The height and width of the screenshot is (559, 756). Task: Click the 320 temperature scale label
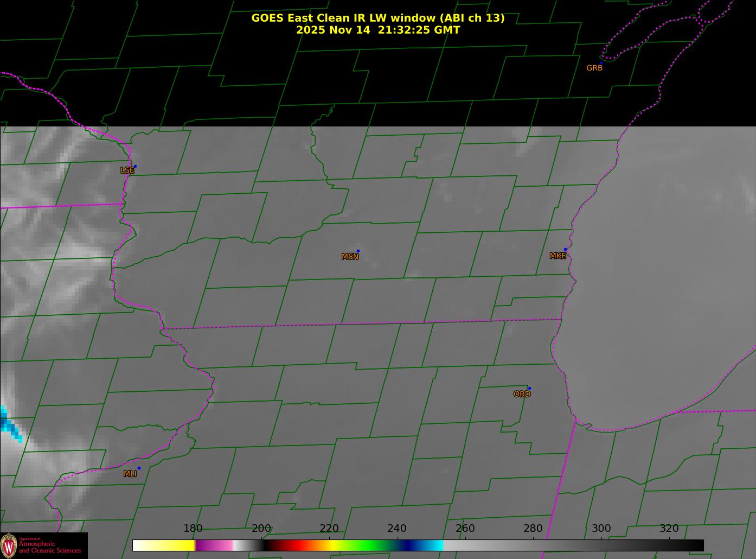[669, 529]
